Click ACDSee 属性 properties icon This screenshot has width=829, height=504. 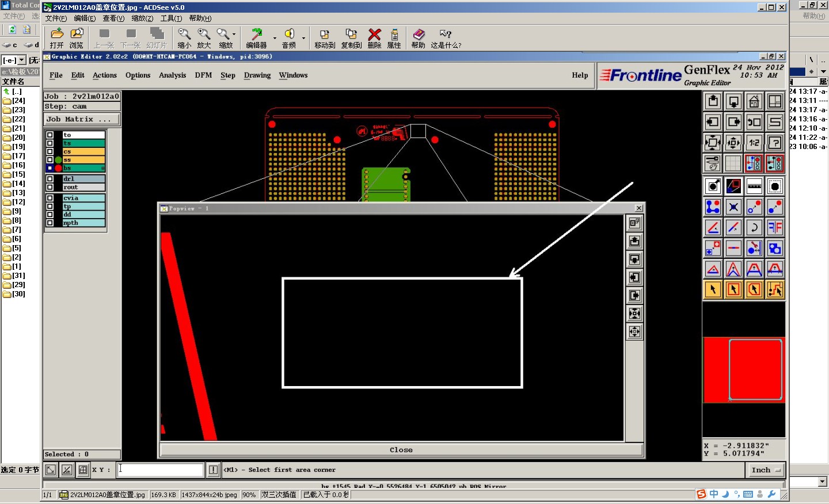pos(394,39)
